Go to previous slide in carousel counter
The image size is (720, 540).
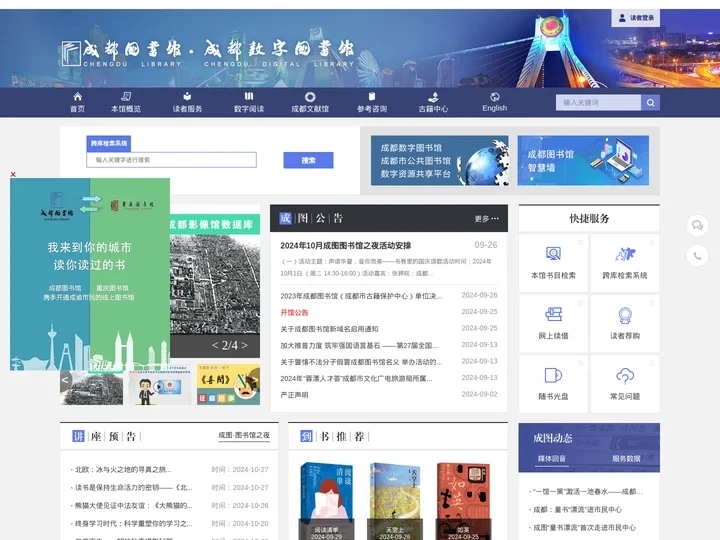(215, 345)
